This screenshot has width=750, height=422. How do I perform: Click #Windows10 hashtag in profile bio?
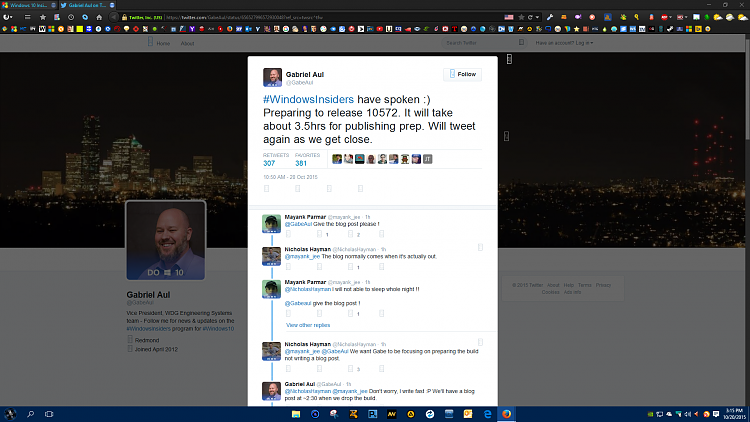(218, 329)
